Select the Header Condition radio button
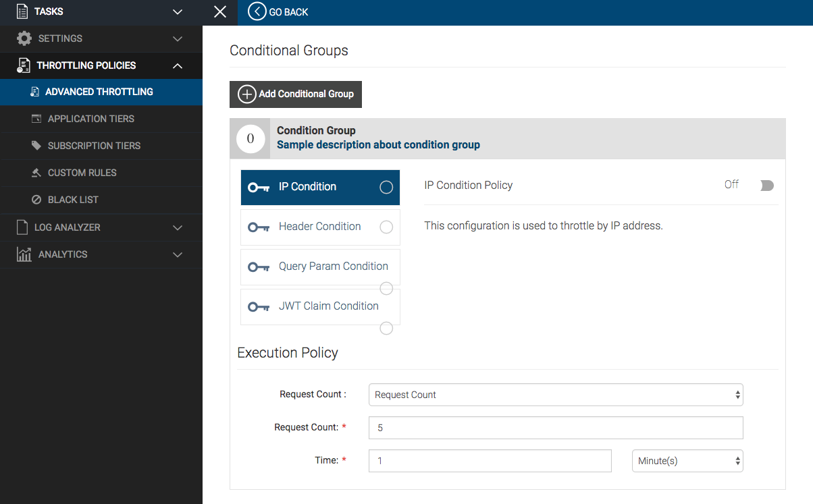 coord(386,227)
